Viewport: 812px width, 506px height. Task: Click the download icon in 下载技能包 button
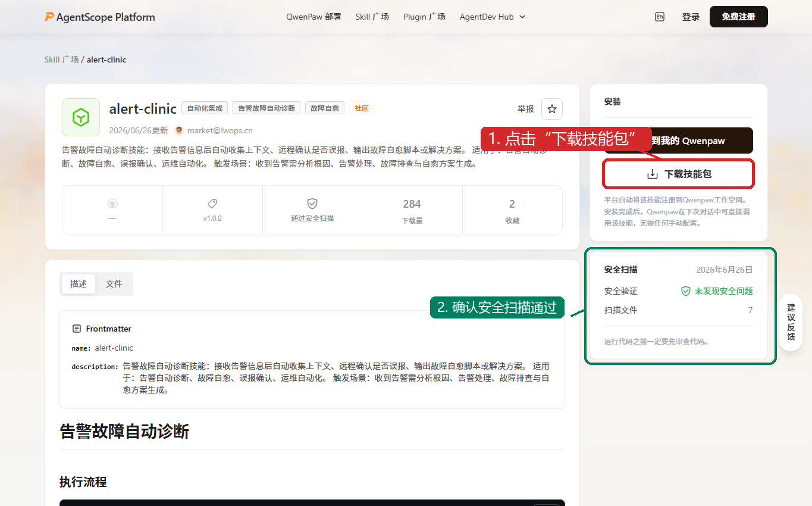tap(653, 174)
